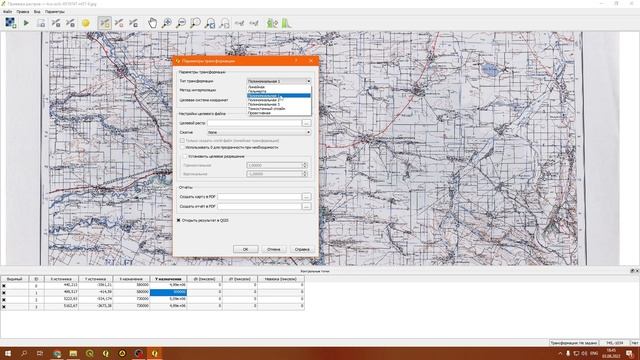
Task: Click the 'Generate PDF report' path field
Action: 259,207
